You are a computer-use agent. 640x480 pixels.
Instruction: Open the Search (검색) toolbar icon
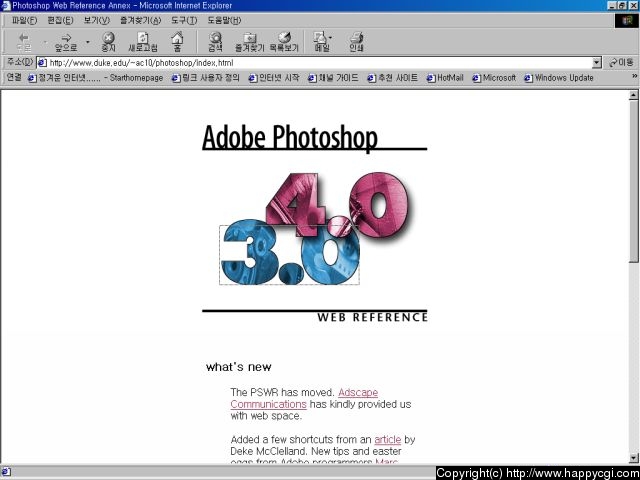(x=215, y=42)
